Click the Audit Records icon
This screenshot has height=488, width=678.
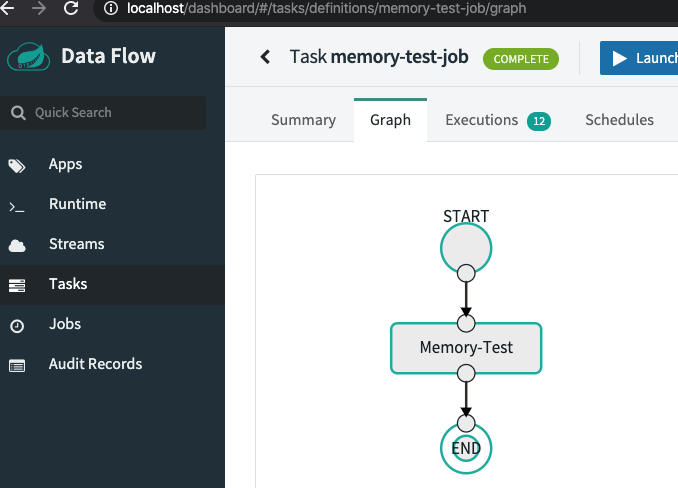[x=17, y=365]
